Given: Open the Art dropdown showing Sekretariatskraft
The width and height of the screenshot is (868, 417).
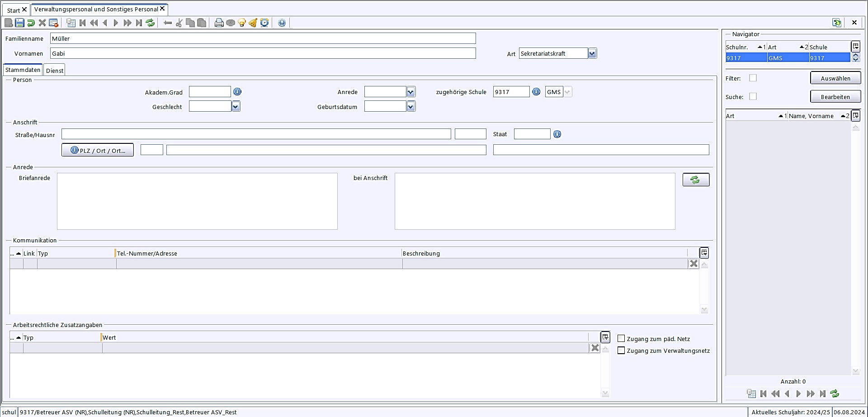Looking at the screenshot, I should 592,53.
